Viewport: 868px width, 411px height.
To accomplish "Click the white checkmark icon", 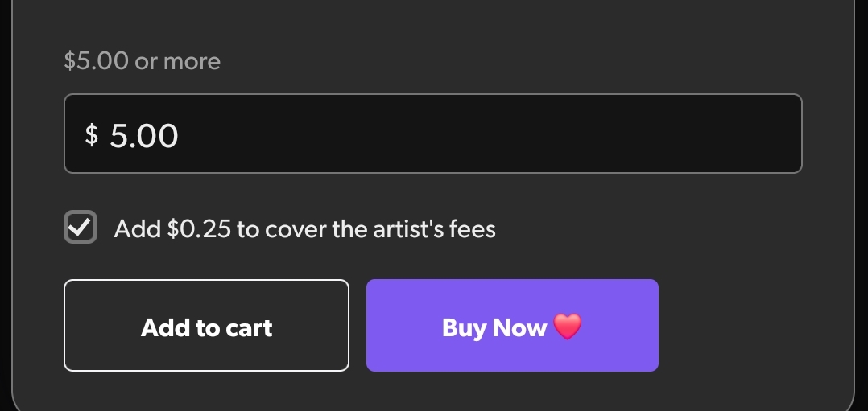I will [81, 228].
